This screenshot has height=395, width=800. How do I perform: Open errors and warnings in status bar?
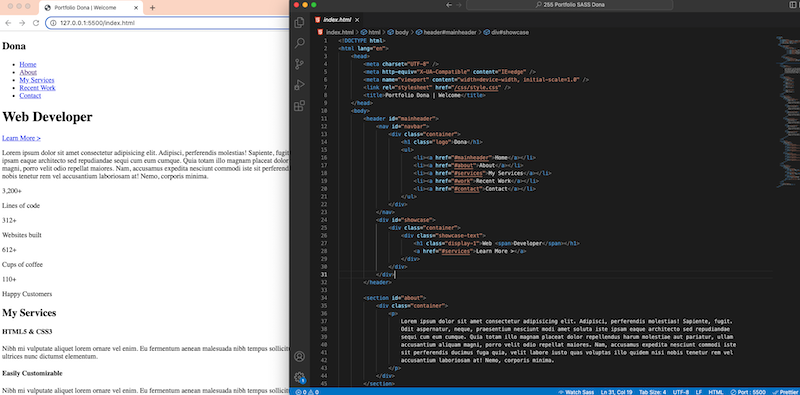307,392
